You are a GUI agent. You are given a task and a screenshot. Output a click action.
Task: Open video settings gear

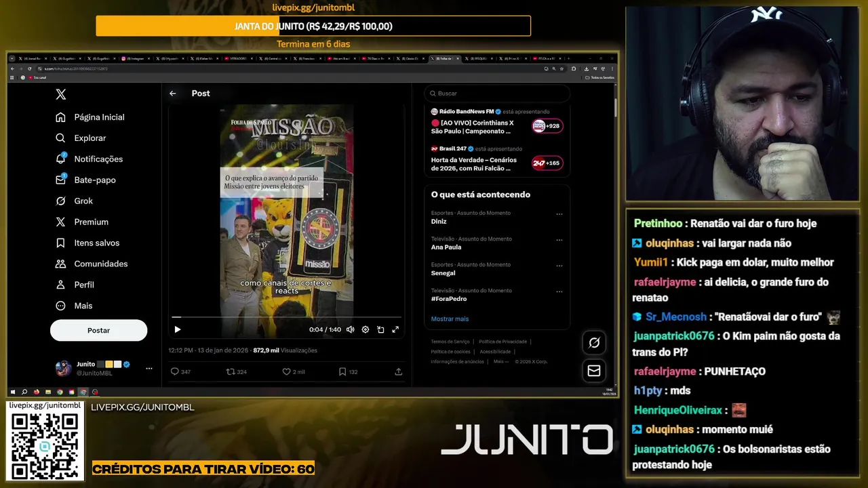coord(366,329)
